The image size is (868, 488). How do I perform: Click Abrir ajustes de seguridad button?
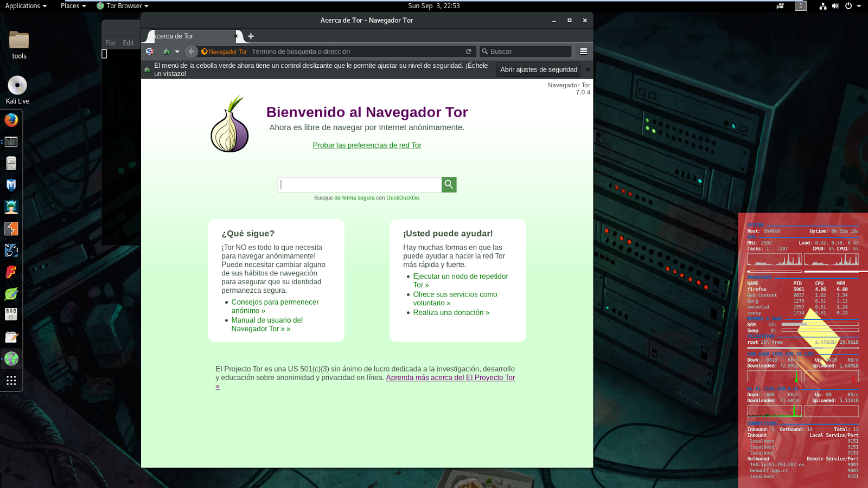tap(538, 69)
